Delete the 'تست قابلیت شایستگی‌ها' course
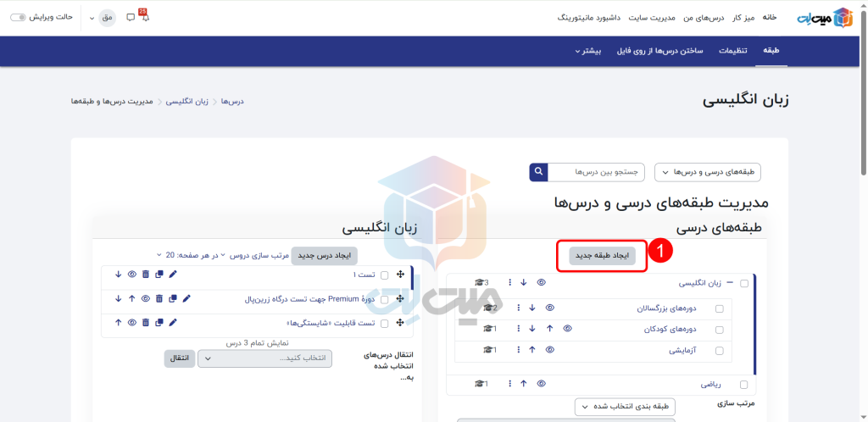868x422 pixels. [x=146, y=323]
